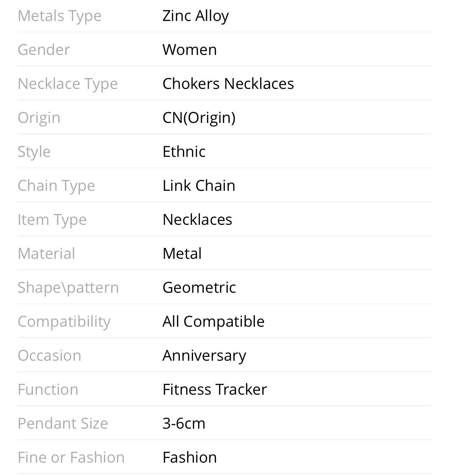
Task: Click the Ethnic style value
Action: pyautogui.click(x=184, y=152)
